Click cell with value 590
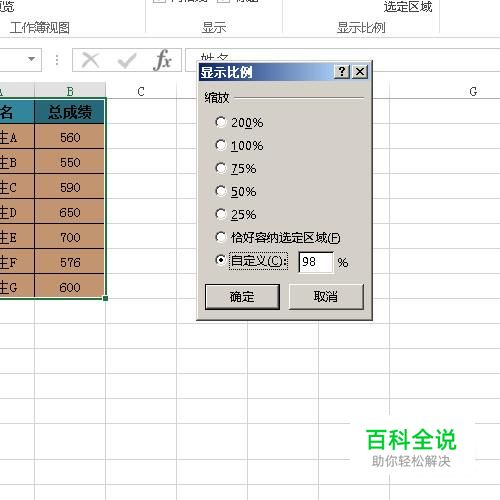Viewport: 500px width, 500px height. click(70, 187)
